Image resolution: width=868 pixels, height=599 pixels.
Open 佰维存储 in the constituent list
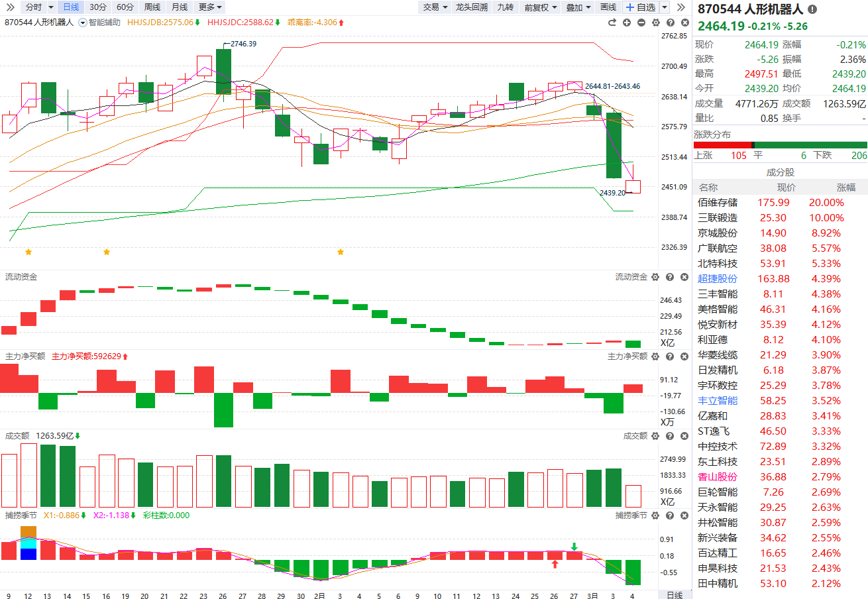click(718, 203)
